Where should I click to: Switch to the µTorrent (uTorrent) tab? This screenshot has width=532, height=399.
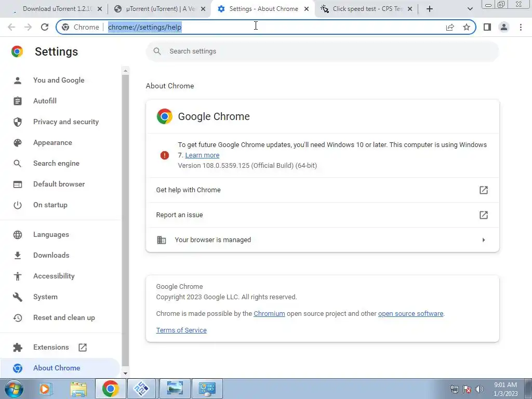pyautogui.click(x=159, y=9)
